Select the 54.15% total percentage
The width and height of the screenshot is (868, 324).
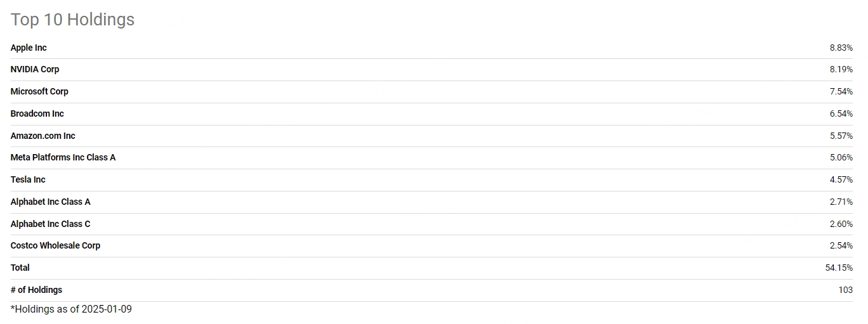[839, 268]
